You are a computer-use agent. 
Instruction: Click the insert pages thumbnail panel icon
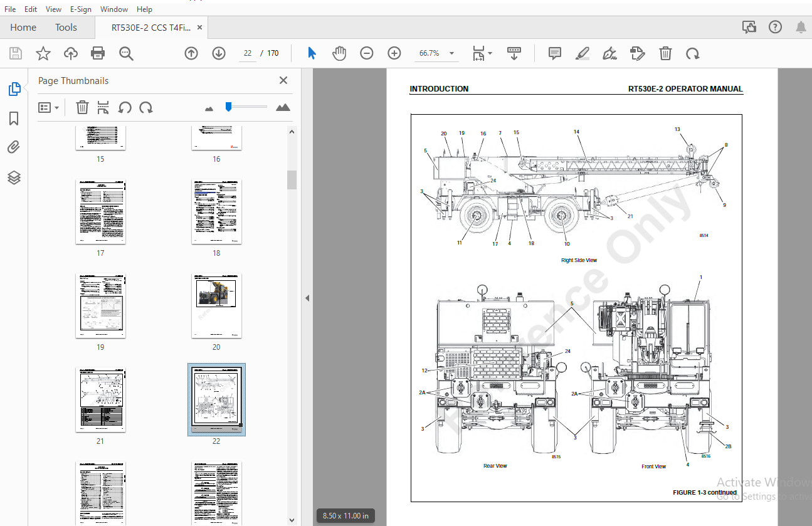tap(103, 107)
